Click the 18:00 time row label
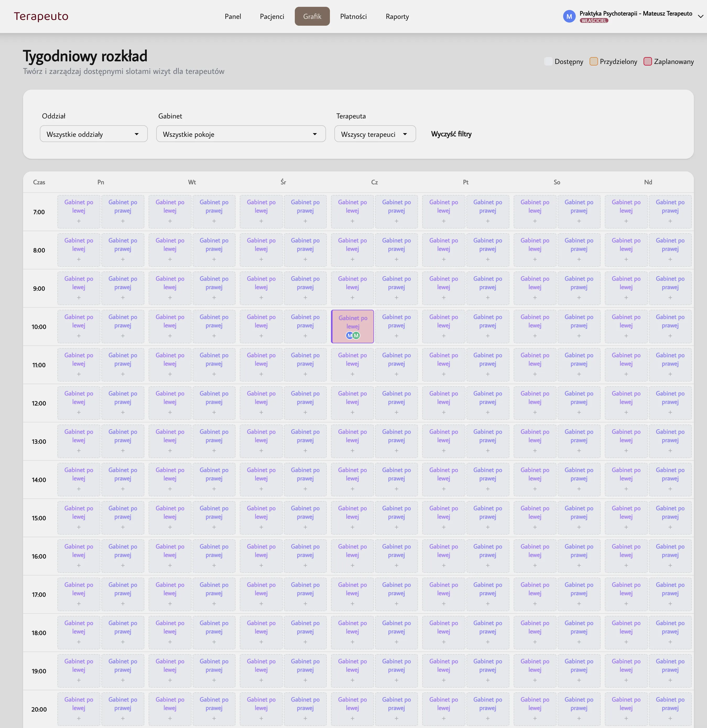Screen dimensions: 707x728 point(39,633)
